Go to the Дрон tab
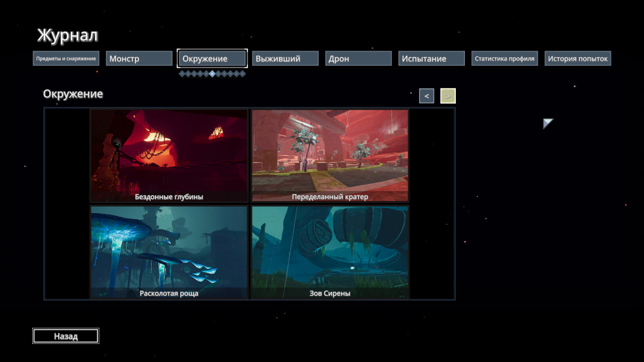Image resolution: width=644 pixels, height=362 pixels. click(x=358, y=58)
